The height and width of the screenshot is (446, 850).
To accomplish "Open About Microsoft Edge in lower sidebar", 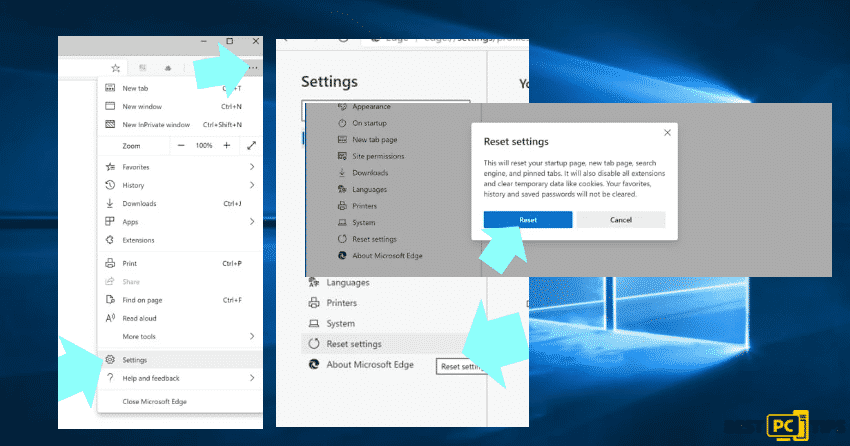I will (369, 365).
